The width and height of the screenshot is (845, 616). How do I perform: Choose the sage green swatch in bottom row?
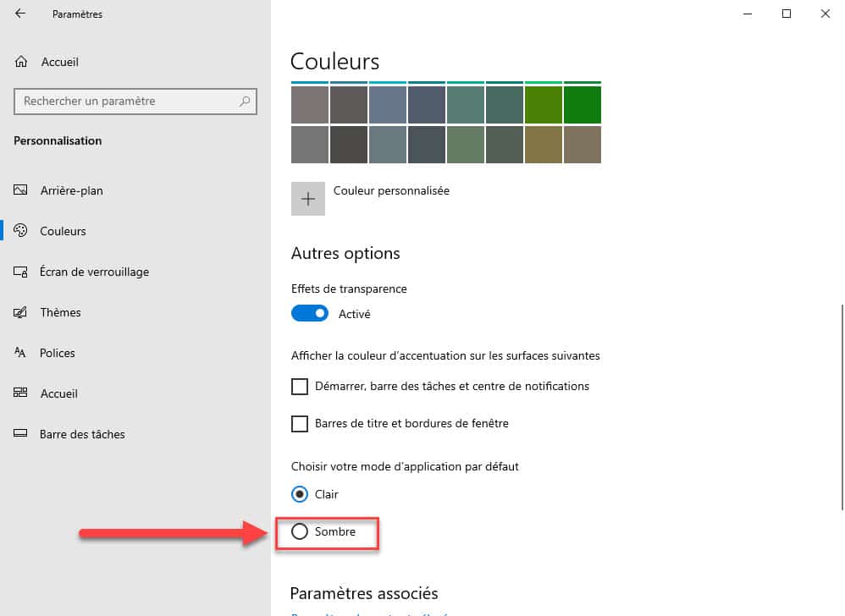(x=466, y=145)
